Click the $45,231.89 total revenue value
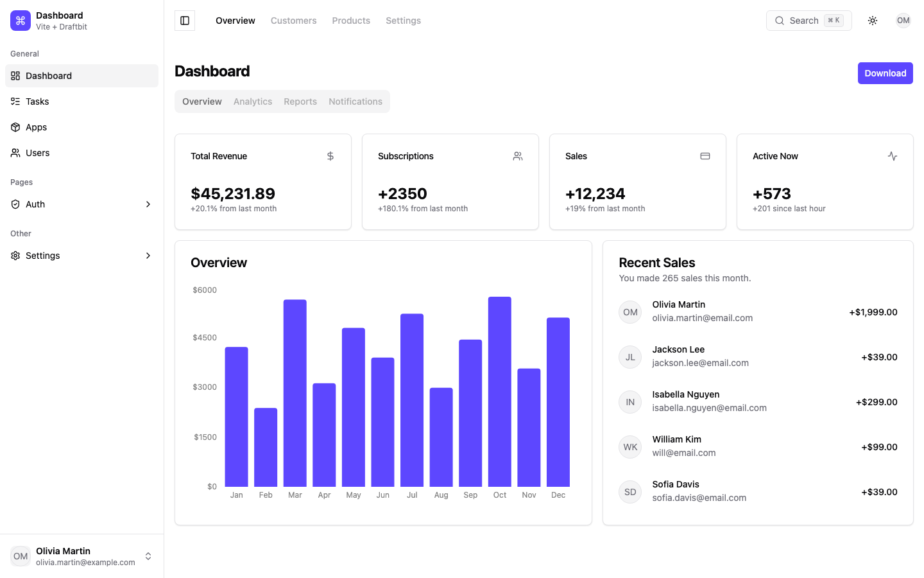Screen dimensions: 924x578 233,193
